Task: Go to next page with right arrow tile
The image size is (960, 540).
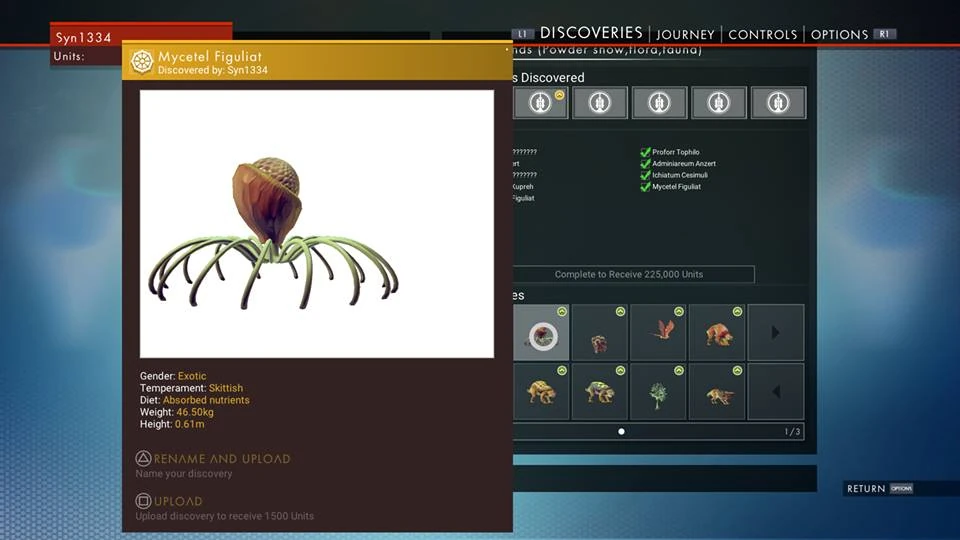Action: click(x=776, y=332)
